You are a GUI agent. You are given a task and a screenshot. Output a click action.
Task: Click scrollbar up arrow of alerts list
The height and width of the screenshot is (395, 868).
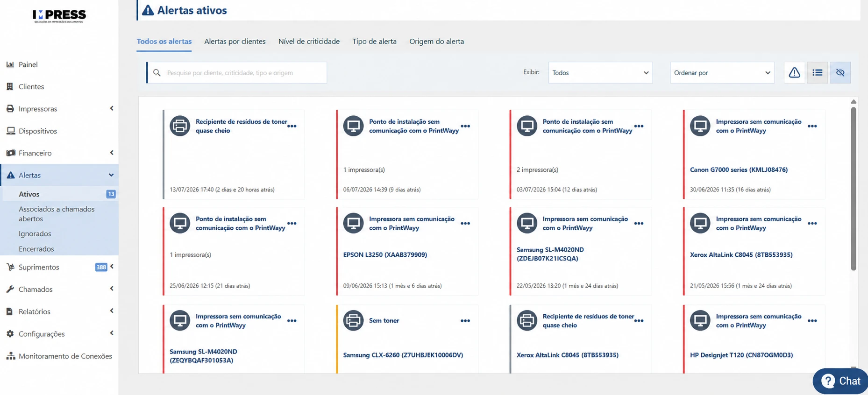tap(854, 101)
